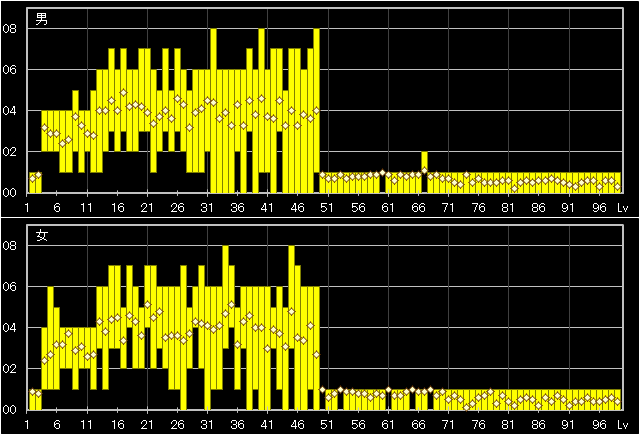Click the Lv 67 bar reaching 02 in 男 chart
The image size is (640, 435).
click(x=424, y=172)
